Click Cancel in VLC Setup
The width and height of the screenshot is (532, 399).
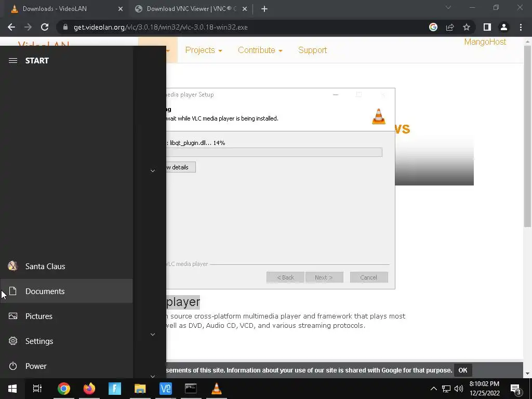click(x=369, y=277)
